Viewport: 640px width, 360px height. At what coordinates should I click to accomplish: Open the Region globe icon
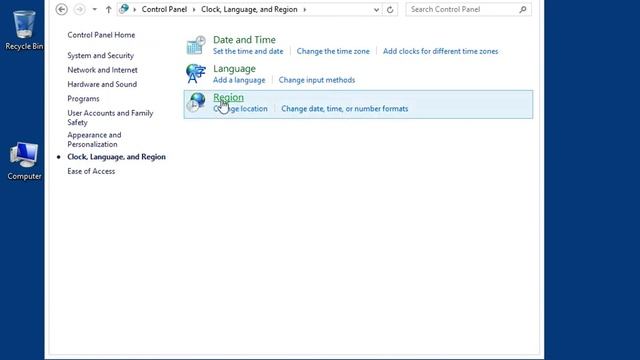pos(196,102)
